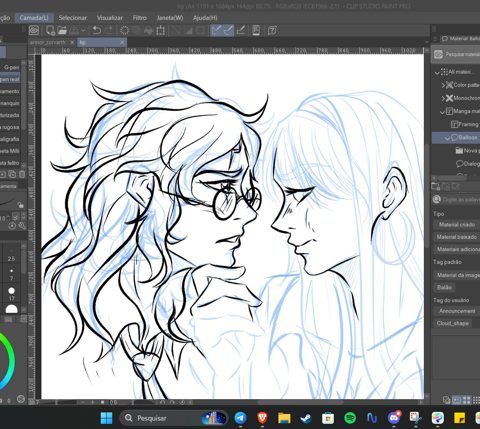Open the Clip Studio launcher icon in the toolbar
The height and width of the screenshot is (429, 480).
[34, 30]
